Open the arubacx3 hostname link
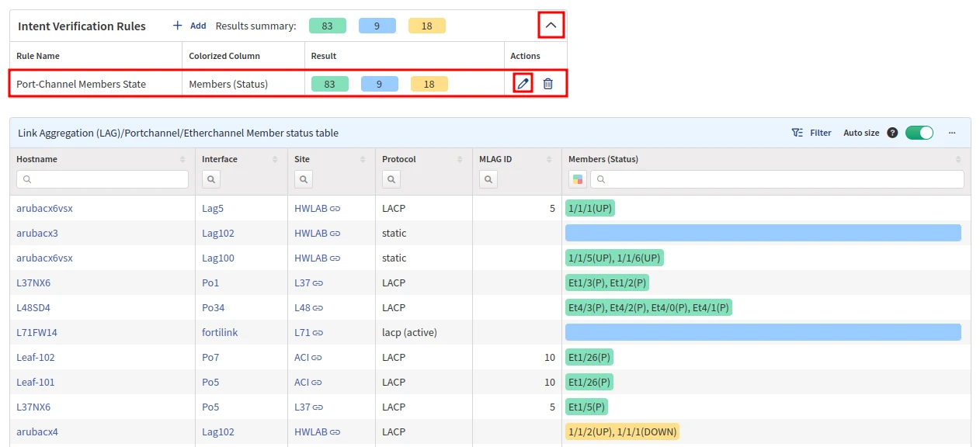The width and height of the screenshot is (980, 447). click(x=37, y=233)
